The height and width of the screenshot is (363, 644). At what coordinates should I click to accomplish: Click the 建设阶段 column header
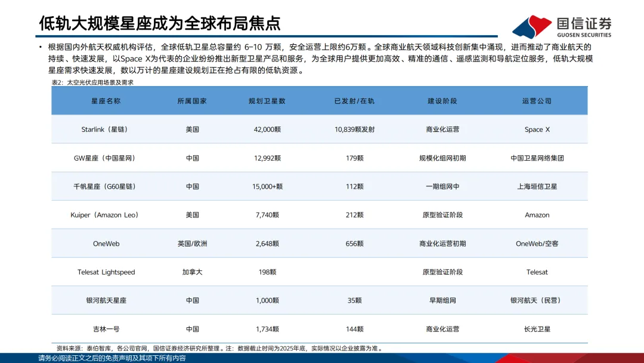442,101
